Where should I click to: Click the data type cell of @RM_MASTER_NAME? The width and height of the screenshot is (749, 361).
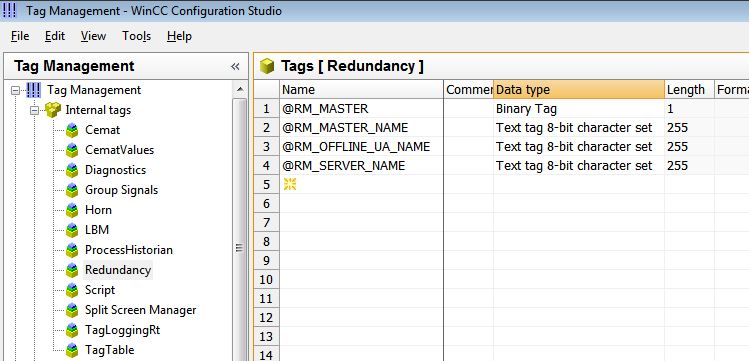click(578, 128)
